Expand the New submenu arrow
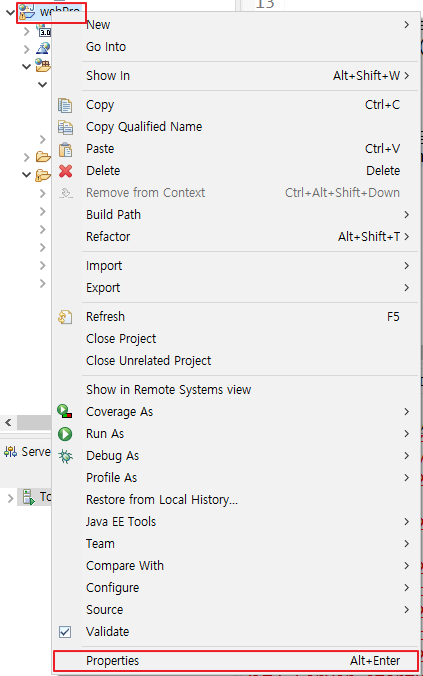The width and height of the screenshot is (423, 676). pyautogui.click(x=406, y=25)
